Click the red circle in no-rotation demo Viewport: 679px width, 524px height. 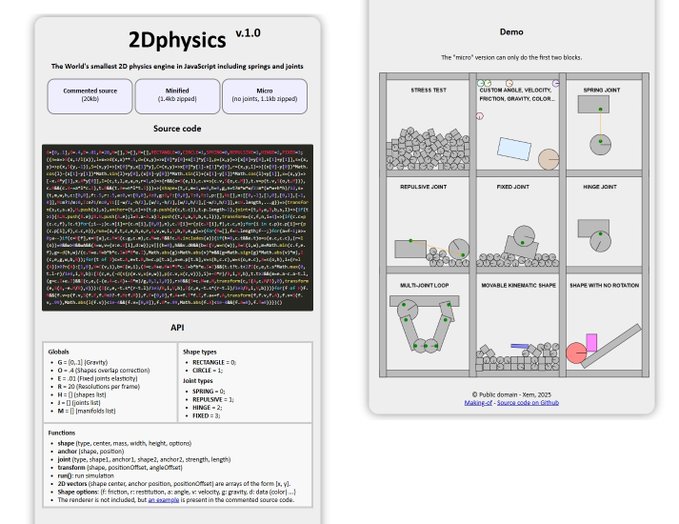pos(577,353)
